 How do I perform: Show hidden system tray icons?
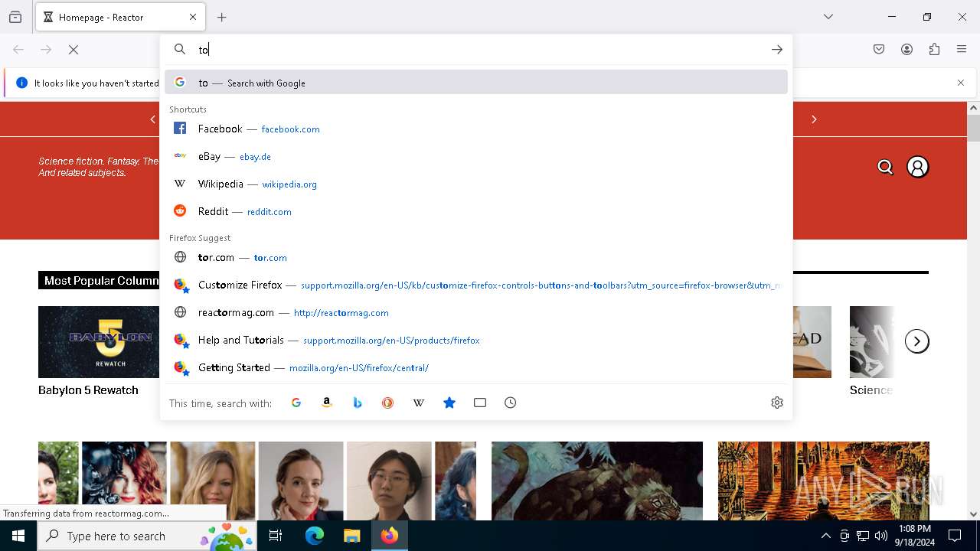(825, 536)
